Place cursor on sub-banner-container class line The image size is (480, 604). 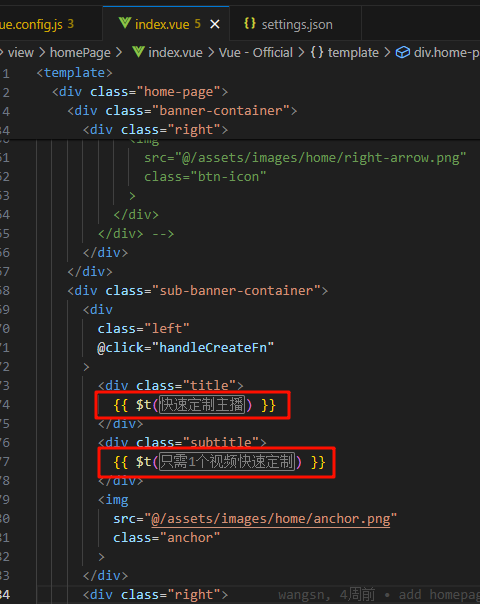coord(197,291)
